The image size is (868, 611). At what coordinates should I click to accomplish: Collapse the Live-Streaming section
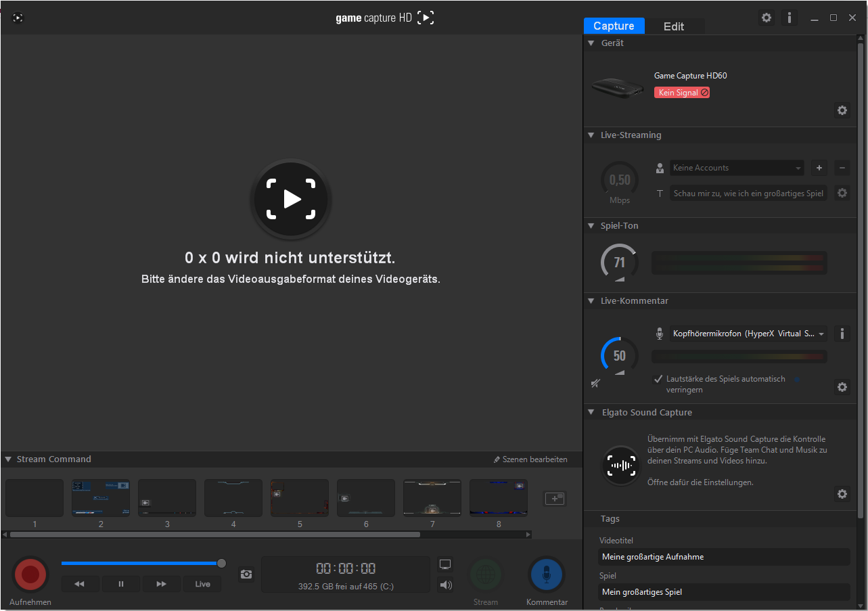pos(590,135)
